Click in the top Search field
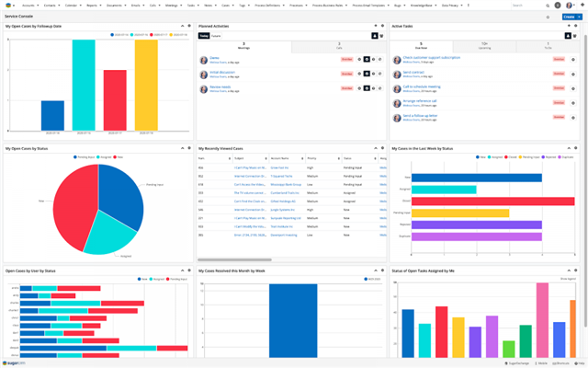The width and height of the screenshot is (588, 368). pyautogui.click(x=528, y=6)
